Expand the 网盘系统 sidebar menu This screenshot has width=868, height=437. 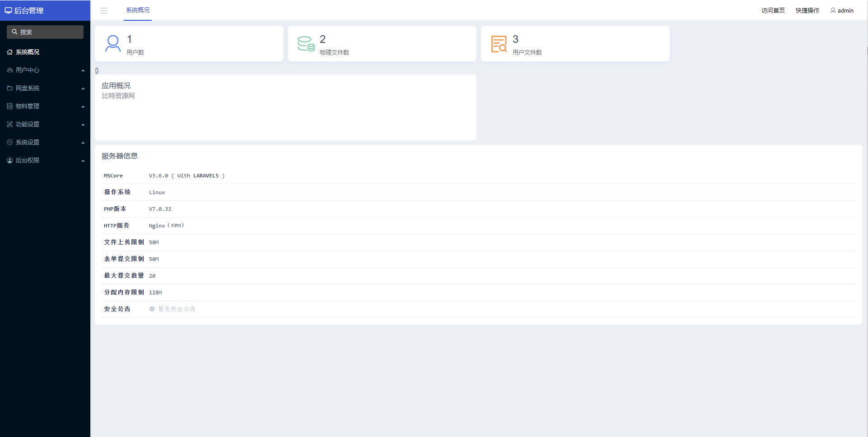[x=45, y=88]
